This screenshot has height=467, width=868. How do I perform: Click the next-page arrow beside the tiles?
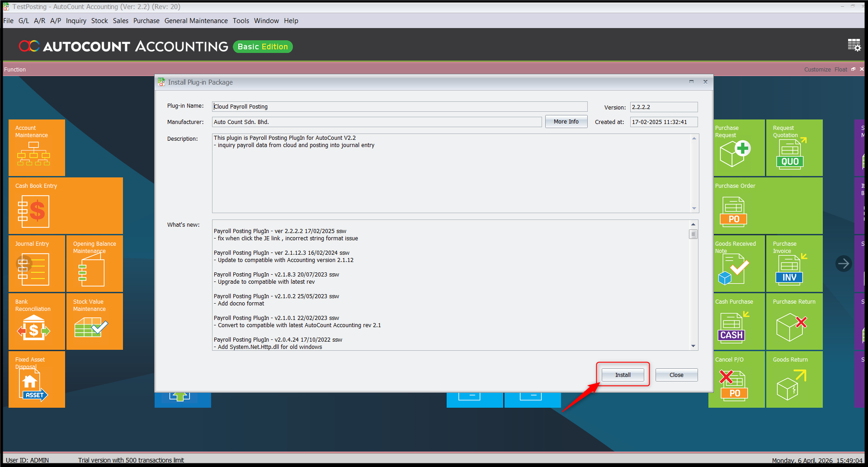coord(844,263)
